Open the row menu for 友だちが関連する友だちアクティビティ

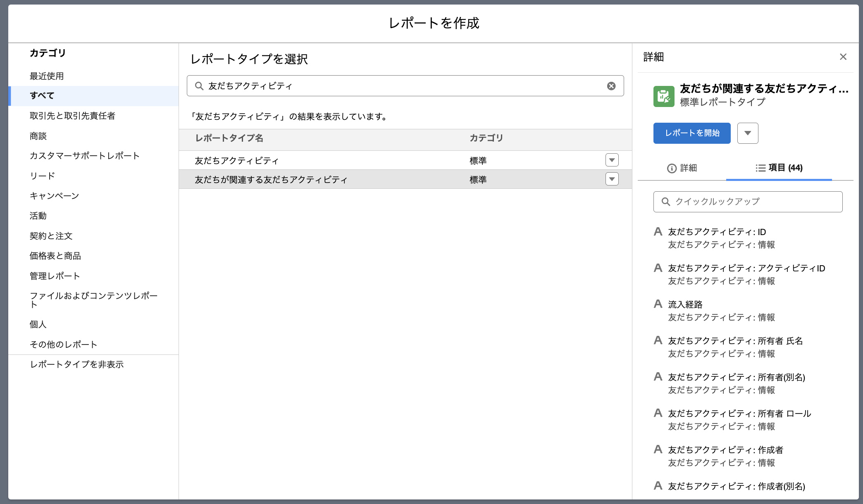[612, 179]
